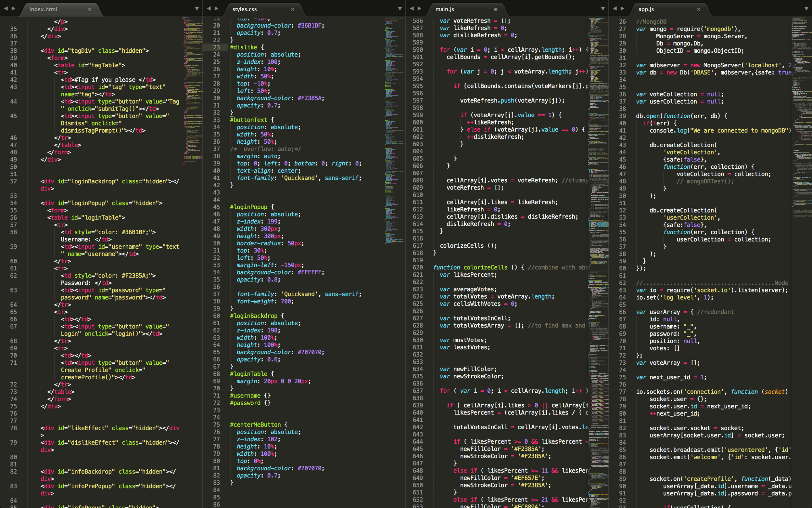Open the tab list dropdown for the styles.css pane
Screen dimensions: 812x508
pyautogui.click(x=400, y=9)
